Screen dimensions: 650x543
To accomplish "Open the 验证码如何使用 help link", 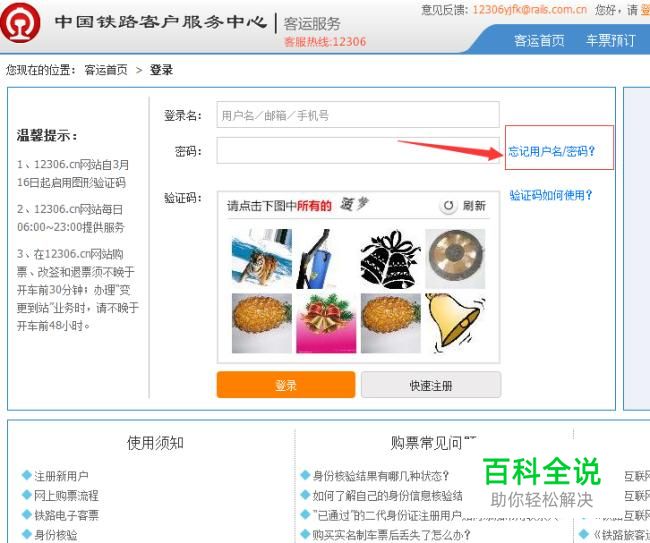I will point(551,195).
